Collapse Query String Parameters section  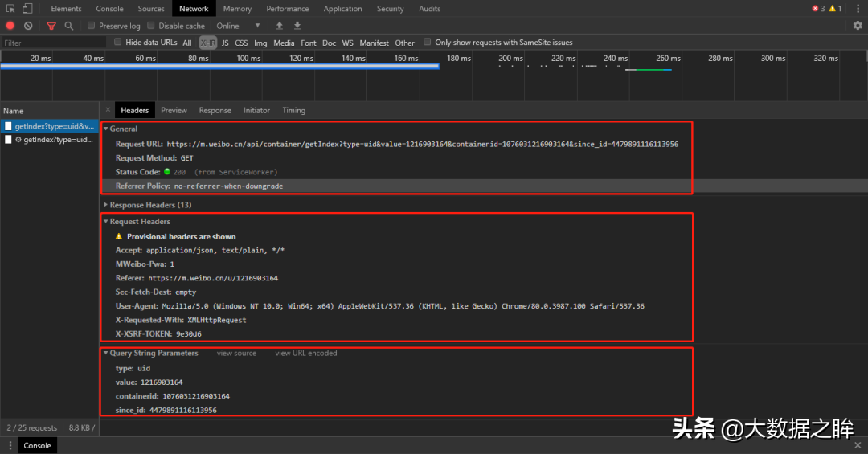pyautogui.click(x=154, y=353)
